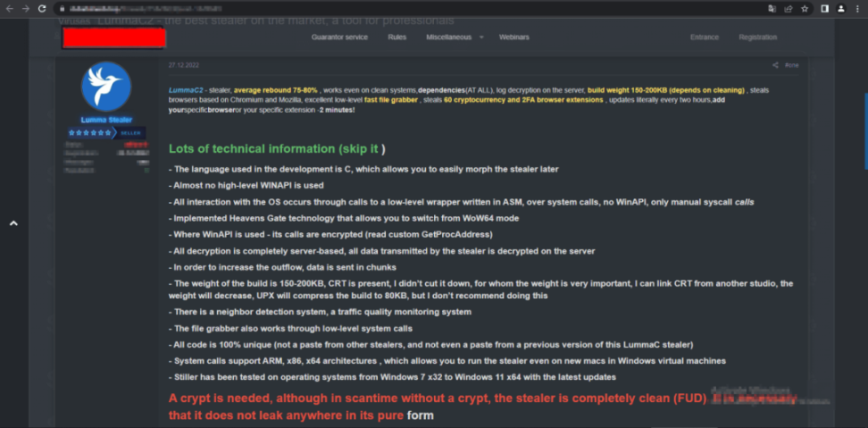
Task: Click the red text 'A crypt is needed'
Action: pyautogui.click(x=221, y=399)
